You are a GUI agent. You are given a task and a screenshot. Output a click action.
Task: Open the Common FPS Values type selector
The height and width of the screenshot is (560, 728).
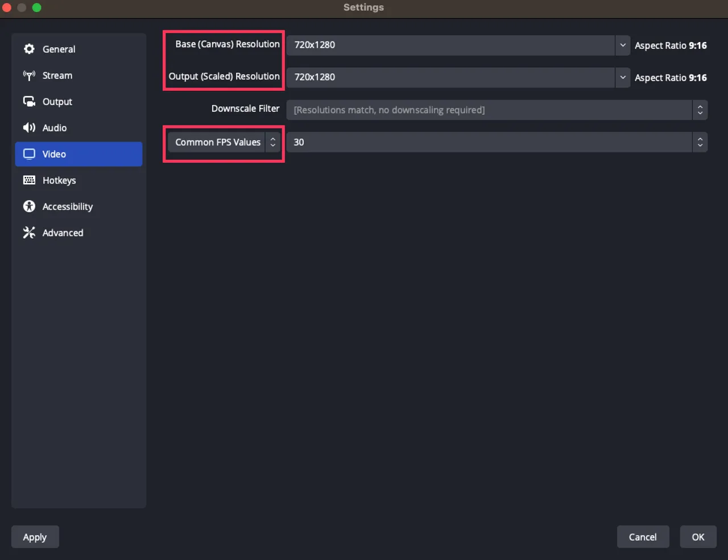point(224,142)
